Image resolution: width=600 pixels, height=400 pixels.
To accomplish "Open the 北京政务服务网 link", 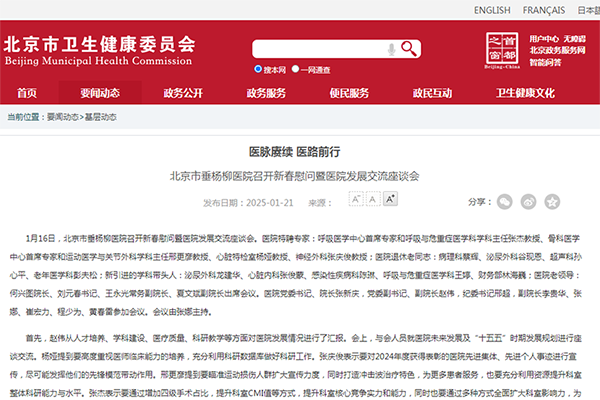I will coord(557,49).
